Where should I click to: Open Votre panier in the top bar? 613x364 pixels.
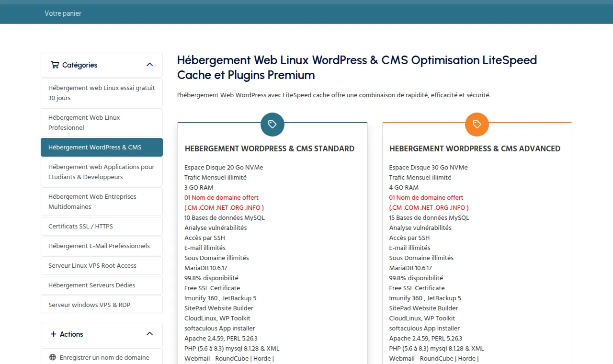(x=63, y=13)
